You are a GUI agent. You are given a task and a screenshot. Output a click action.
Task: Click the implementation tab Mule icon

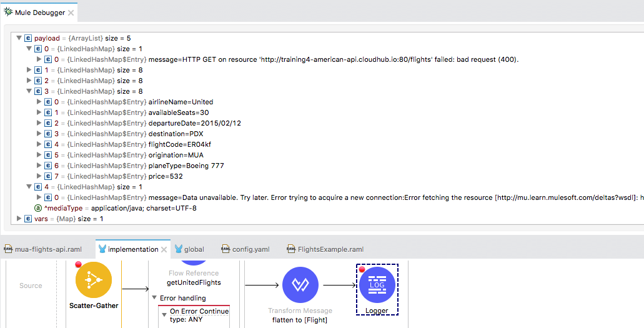pos(102,249)
